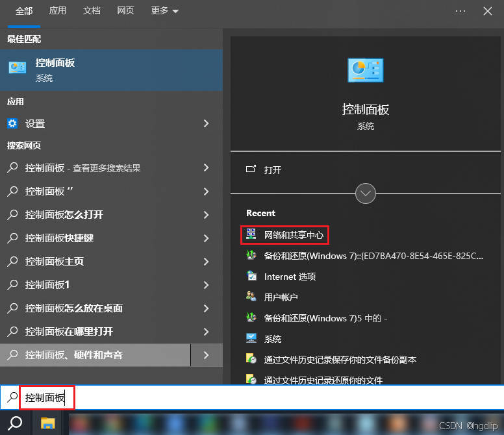Click search icon beside 控制面板怎么打开
The height and width of the screenshot is (435, 504).
click(x=12, y=214)
